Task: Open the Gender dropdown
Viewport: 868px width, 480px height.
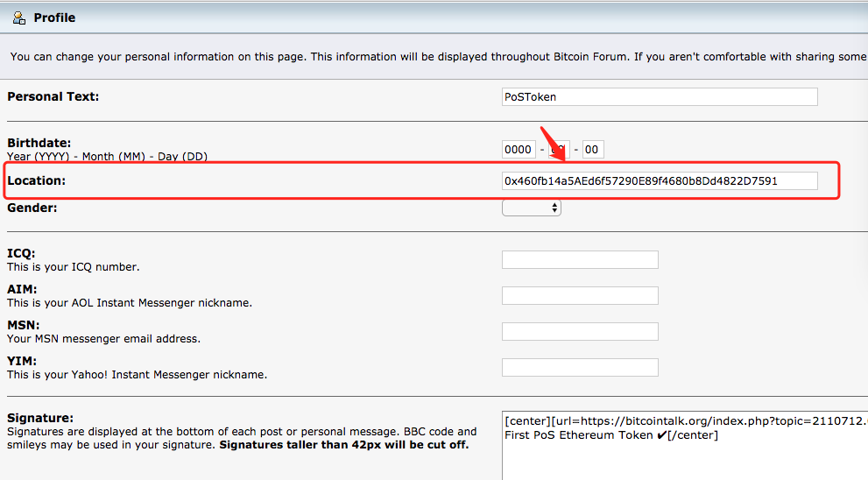Action: tap(532, 208)
